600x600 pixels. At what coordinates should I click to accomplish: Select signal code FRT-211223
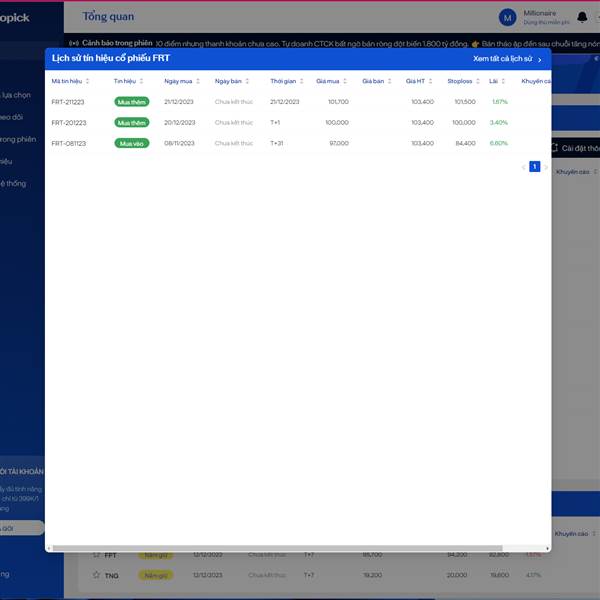(68, 102)
